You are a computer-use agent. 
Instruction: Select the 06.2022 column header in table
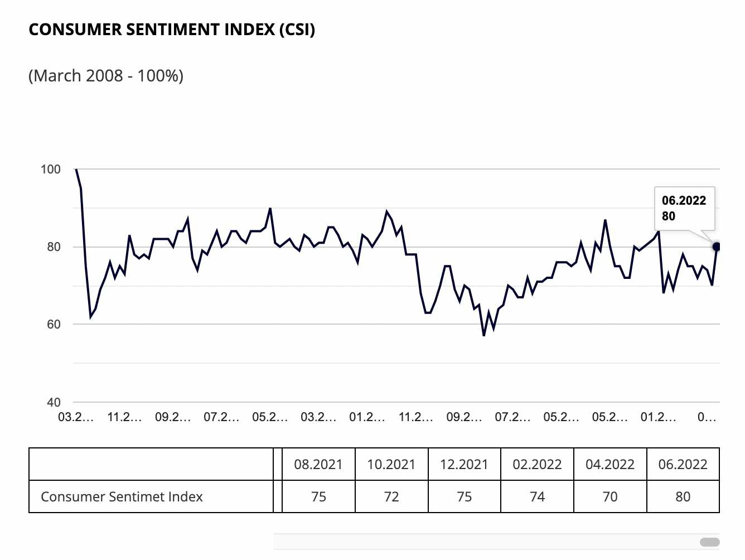(x=683, y=464)
